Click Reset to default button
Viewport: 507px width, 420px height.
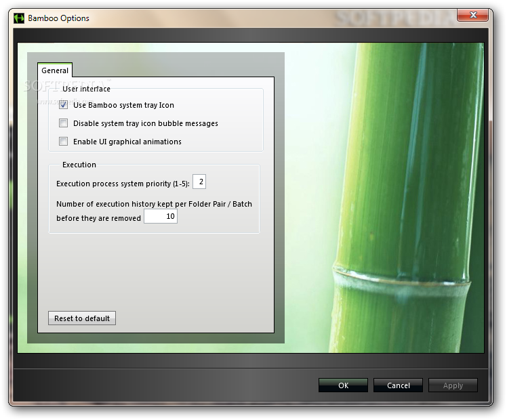tap(82, 318)
